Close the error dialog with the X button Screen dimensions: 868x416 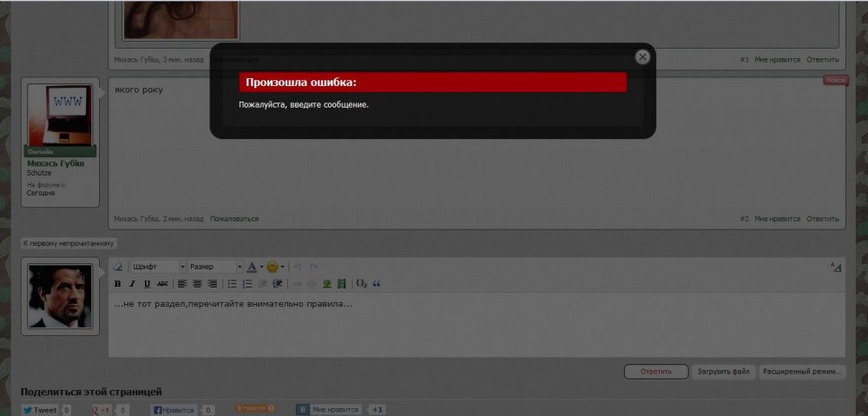pyautogui.click(x=642, y=56)
